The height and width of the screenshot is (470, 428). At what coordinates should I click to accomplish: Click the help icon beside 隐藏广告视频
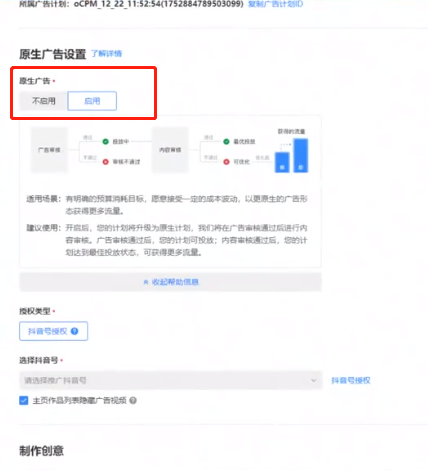[133, 400]
